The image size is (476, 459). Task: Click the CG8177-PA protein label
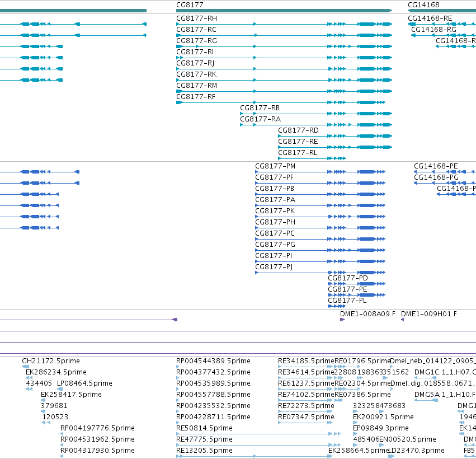tap(275, 200)
